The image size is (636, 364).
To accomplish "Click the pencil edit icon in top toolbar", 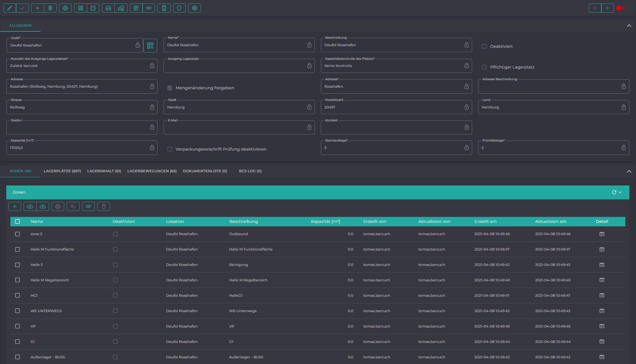I will click(x=10, y=8).
